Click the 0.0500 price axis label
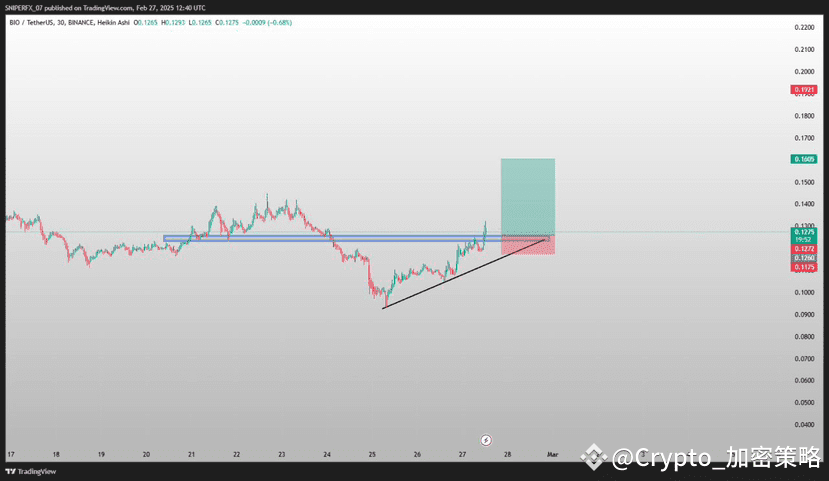The height and width of the screenshot is (481, 829). point(804,403)
